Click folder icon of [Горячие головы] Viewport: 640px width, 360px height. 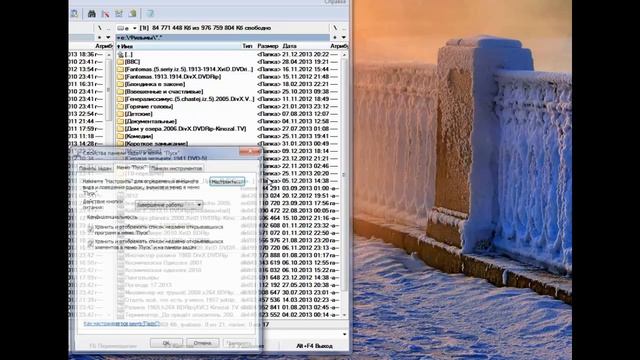pos(120,107)
